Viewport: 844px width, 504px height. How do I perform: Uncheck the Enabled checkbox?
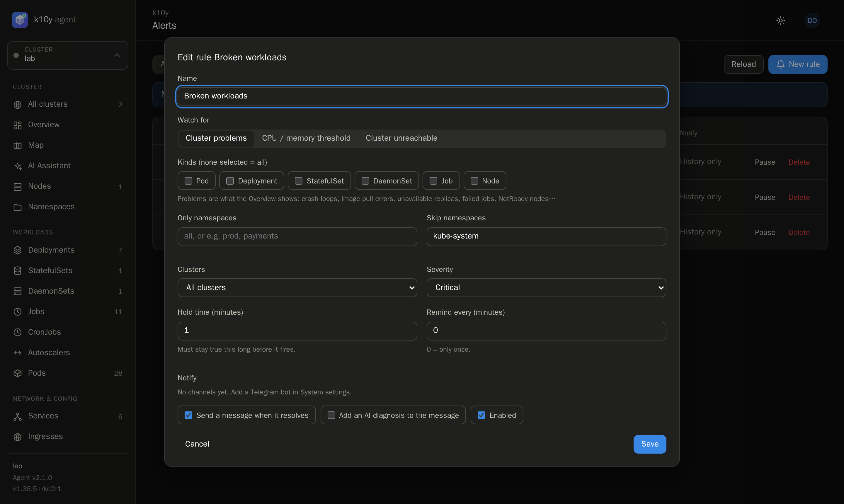coord(481,415)
